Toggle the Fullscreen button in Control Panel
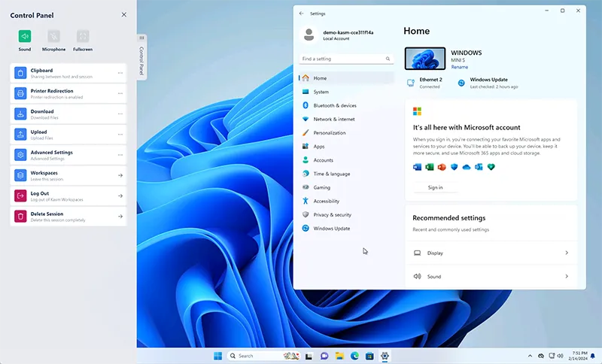602x364 pixels. point(83,36)
